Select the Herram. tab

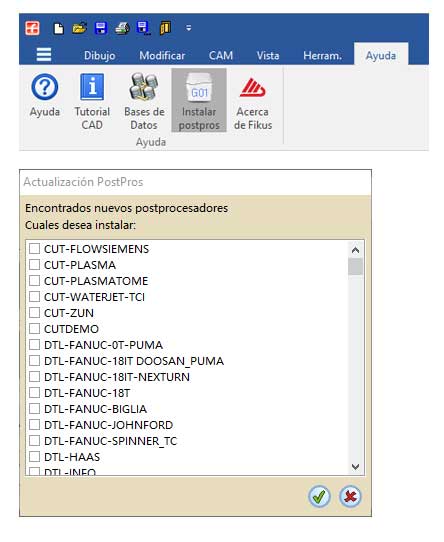[x=322, y=55]
